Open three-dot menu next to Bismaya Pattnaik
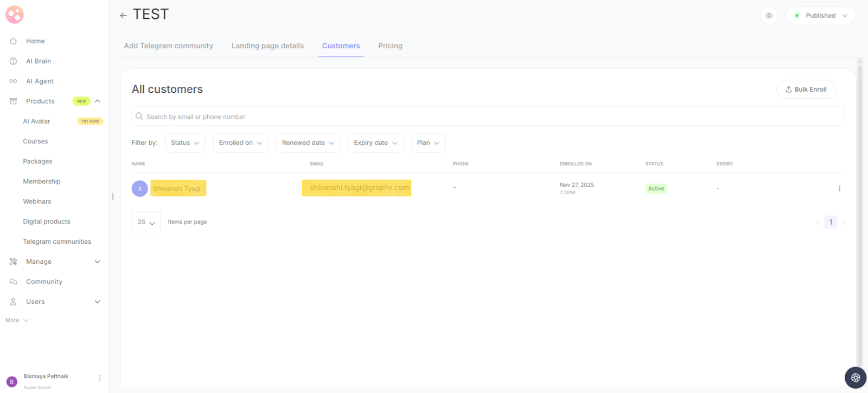This screenshot has height=393, width=868. [99, 378]
